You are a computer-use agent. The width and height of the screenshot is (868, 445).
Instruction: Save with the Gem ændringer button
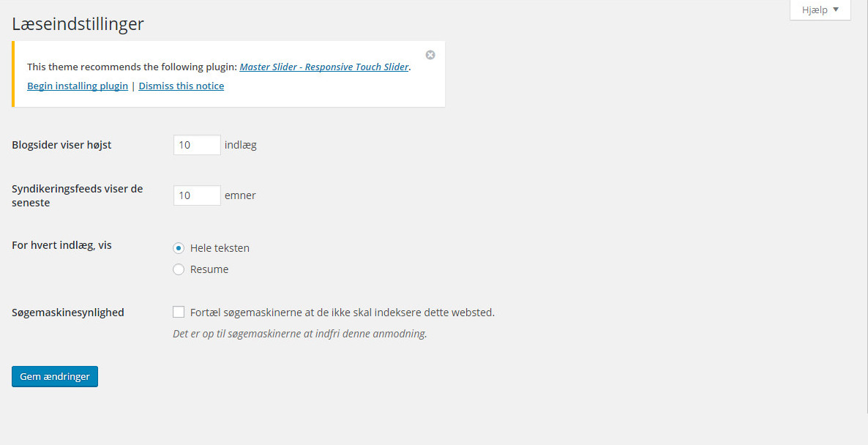(x=55, y=376)
